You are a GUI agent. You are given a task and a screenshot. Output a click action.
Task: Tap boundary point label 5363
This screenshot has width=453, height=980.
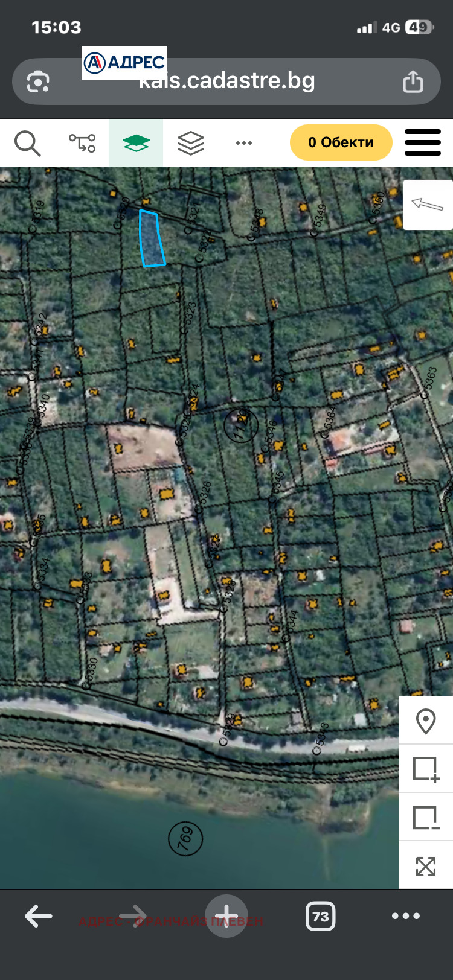[430, 380]
